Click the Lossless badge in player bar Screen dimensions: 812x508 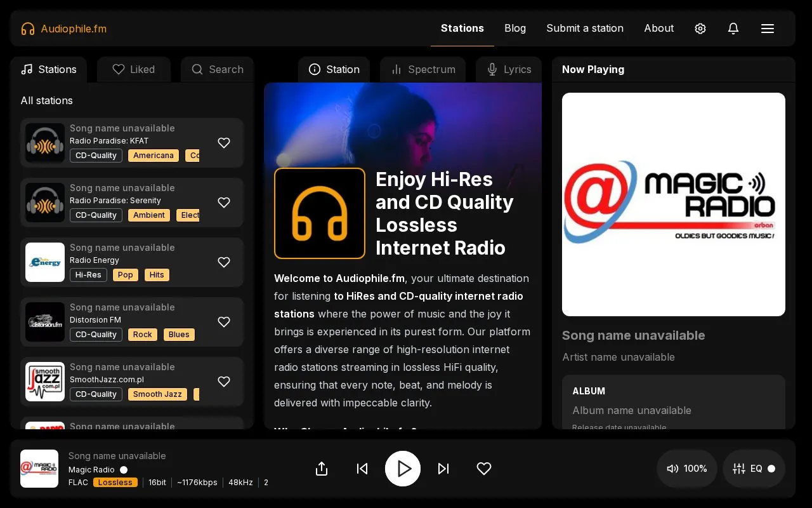coord(115,483)
